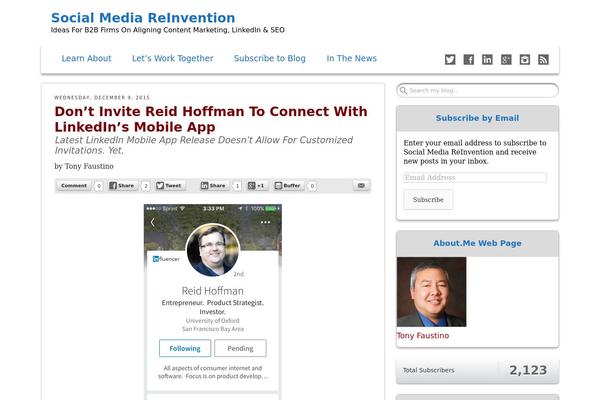This screenshot has height=400, width=600.
Task: Share post with LinkedIn Share button
Action: click(214, 186)
